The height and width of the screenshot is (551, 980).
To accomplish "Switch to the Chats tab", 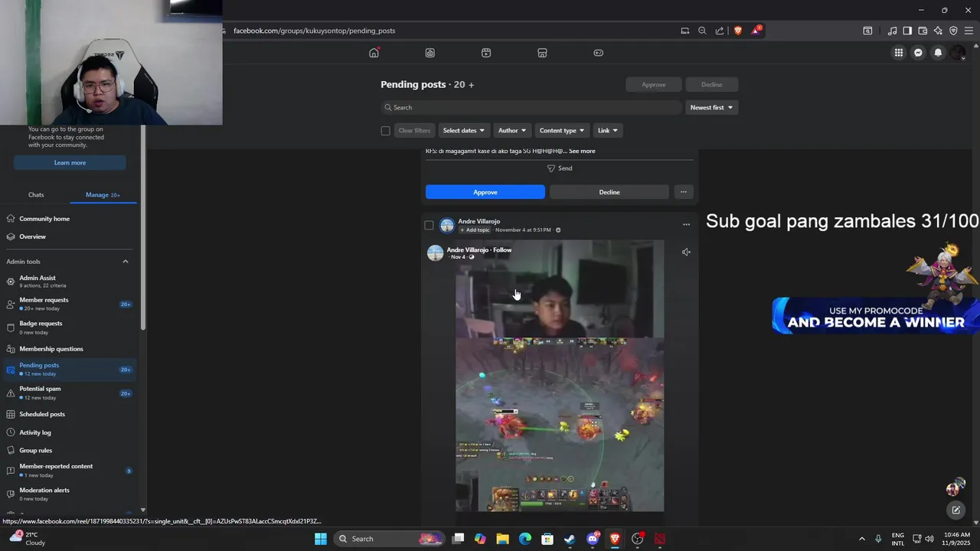I will coord(36,195).
